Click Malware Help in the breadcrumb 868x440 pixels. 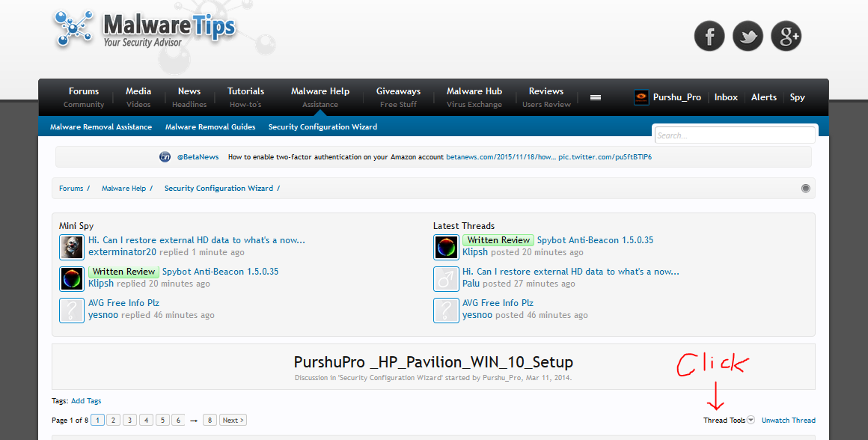coord(123,188)
